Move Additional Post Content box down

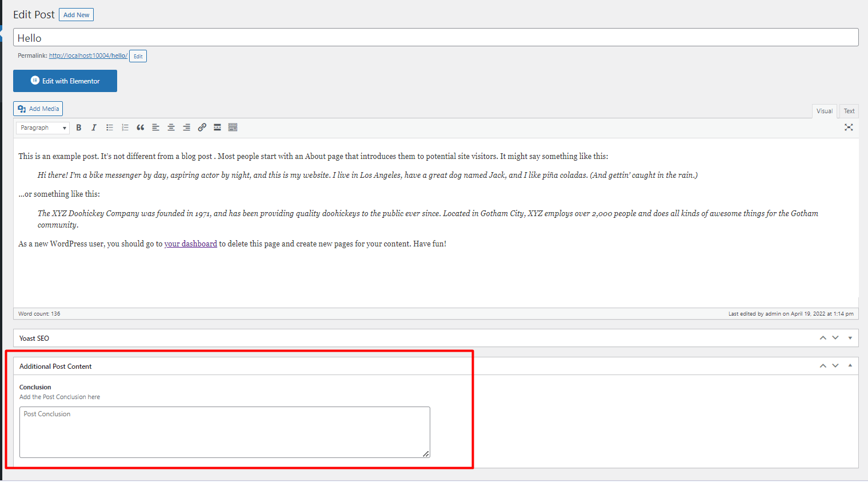835,365
